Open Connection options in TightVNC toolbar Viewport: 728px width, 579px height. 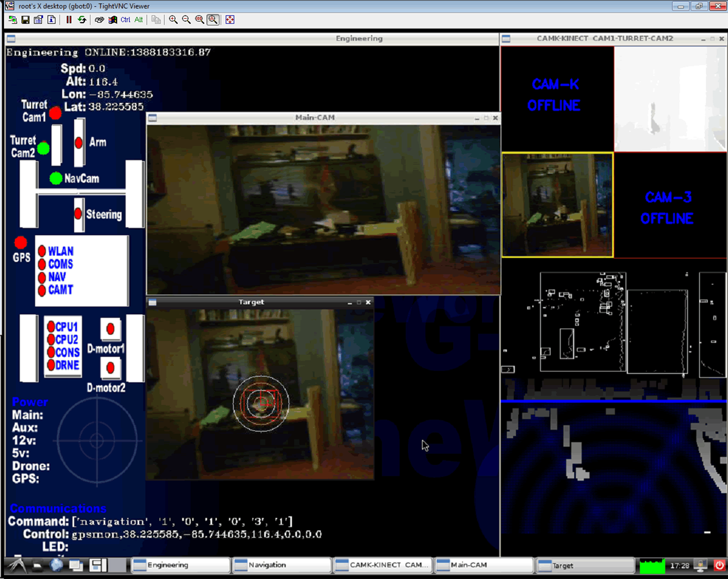coord(39,19)
